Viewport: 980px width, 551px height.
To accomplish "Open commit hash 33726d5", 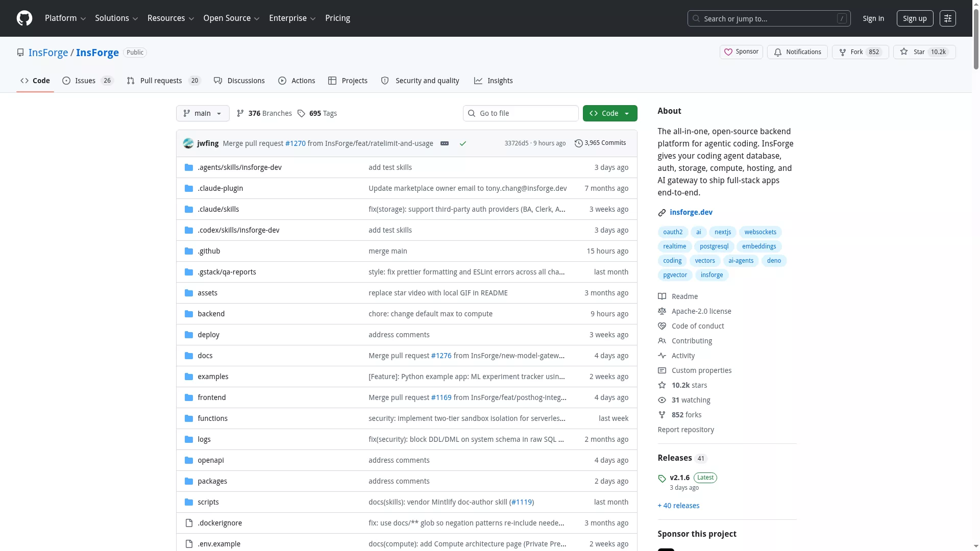I will [x=516, y=143].
